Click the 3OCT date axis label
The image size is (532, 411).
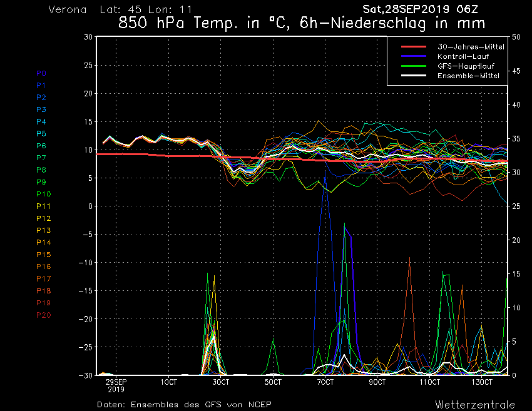click(x=220, y=382)
